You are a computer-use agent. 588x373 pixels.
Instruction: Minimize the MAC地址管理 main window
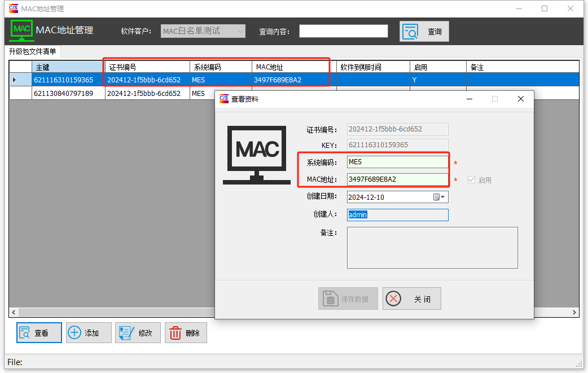pos(519,8)
